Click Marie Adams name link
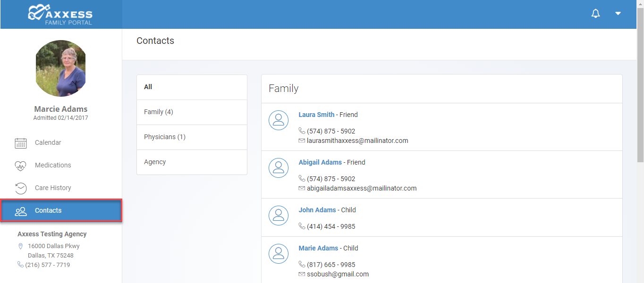Viewport: 644px width, 283px height. point(318,248)
